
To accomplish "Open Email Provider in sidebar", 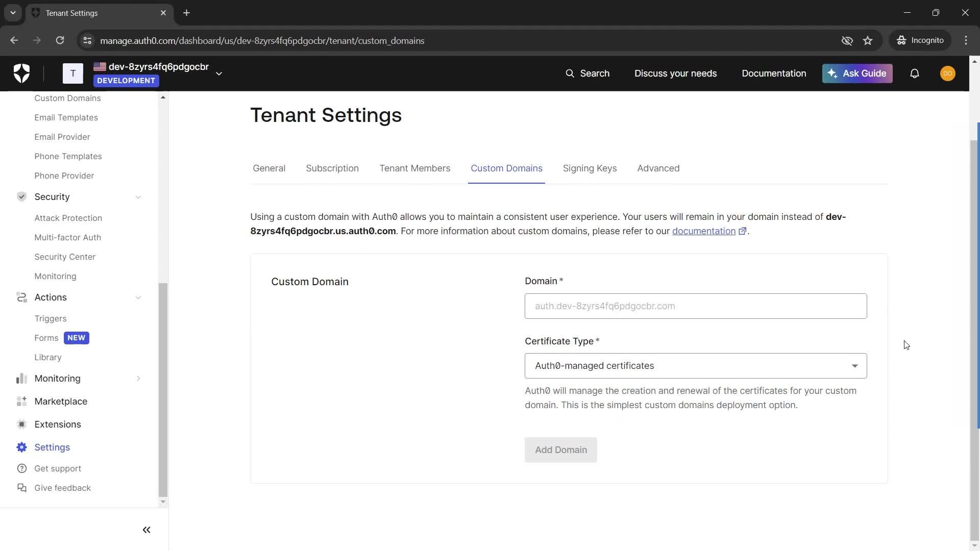I will (x=62, y=137).
